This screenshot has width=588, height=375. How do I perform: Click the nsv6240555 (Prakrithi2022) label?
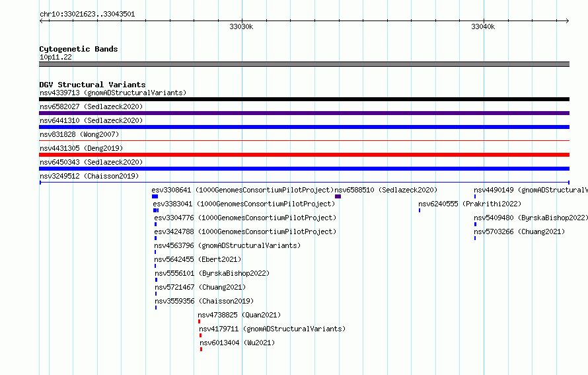coord(470,204)
